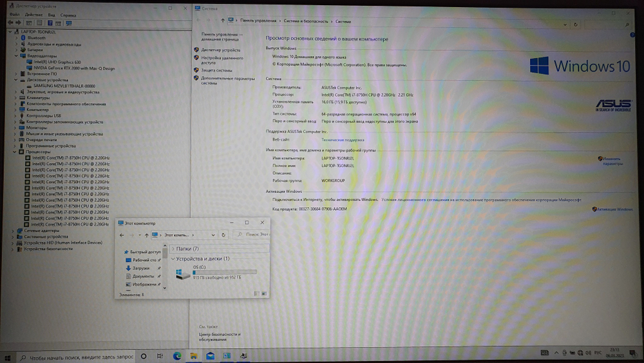This screenshot has height=363, width=644.
Task: Select the Bluetooth device category
Action: (x=37, y=38)
